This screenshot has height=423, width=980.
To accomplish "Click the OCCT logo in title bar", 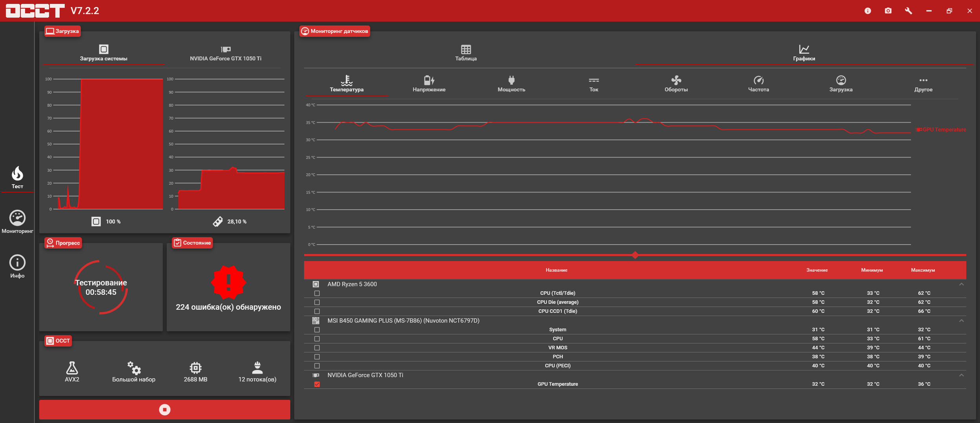I will pos(35,11).
